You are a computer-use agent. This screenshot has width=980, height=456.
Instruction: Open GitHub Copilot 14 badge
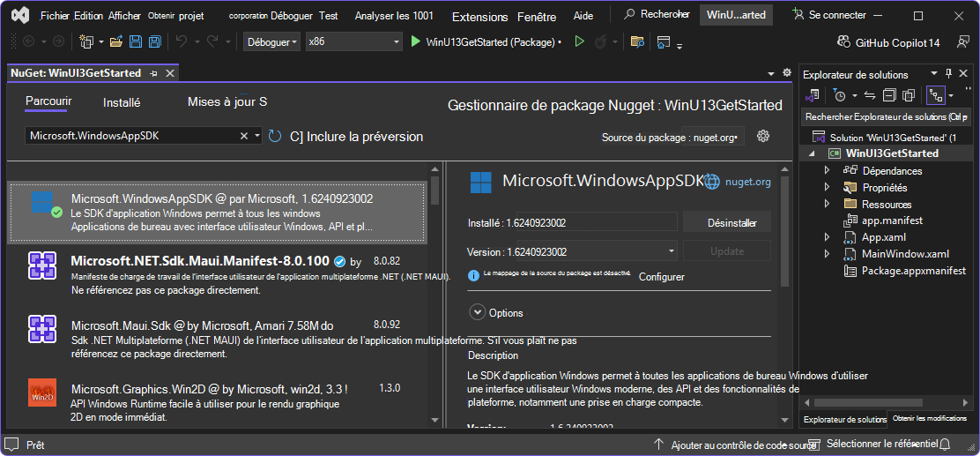[888, 42]
